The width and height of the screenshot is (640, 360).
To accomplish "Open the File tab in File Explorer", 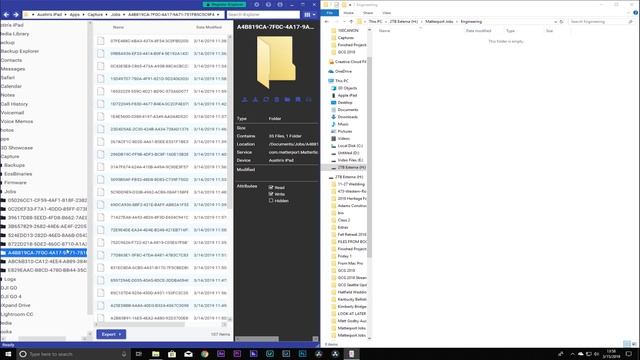I will tap(330, 13).
